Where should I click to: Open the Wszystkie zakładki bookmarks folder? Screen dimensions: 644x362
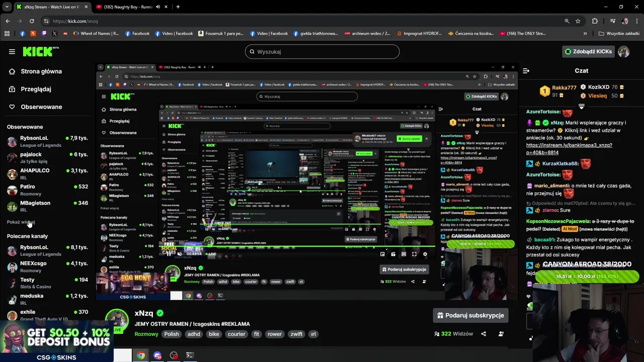619,34
